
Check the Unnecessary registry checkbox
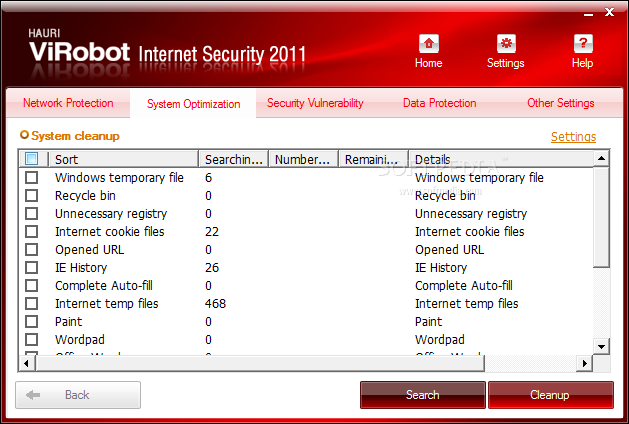pos(31,213)
